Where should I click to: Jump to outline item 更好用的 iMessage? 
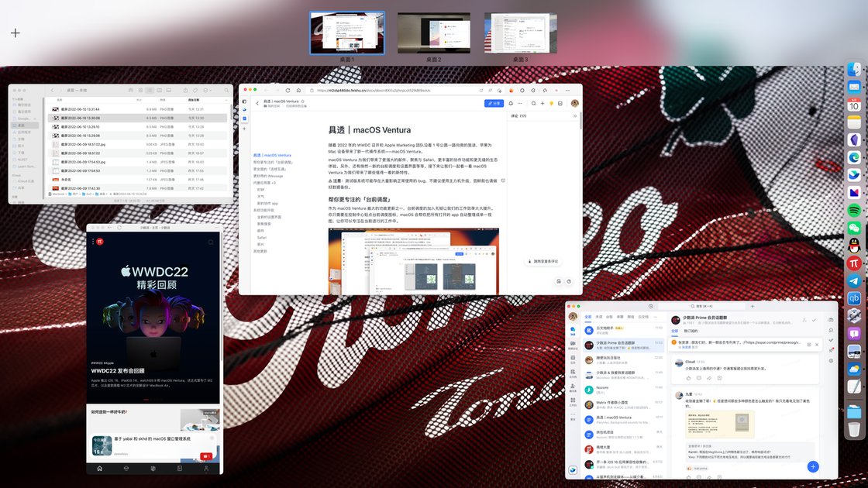click(x=268, y=176)
